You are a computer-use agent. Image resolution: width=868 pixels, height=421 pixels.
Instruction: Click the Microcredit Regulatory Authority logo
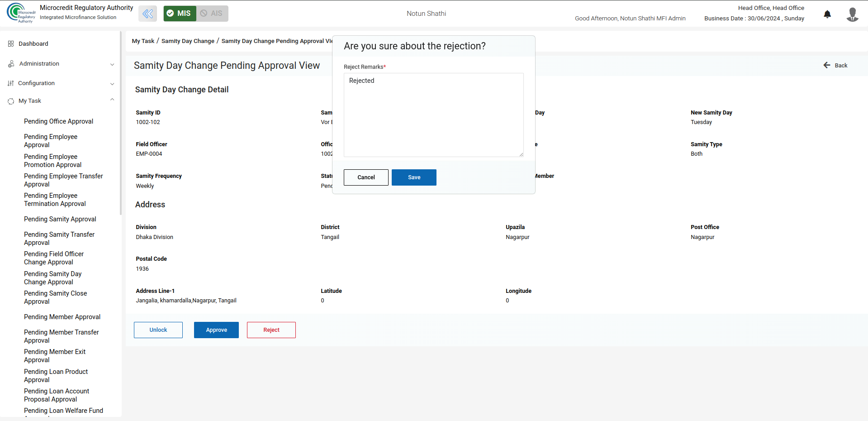[21, 13]
